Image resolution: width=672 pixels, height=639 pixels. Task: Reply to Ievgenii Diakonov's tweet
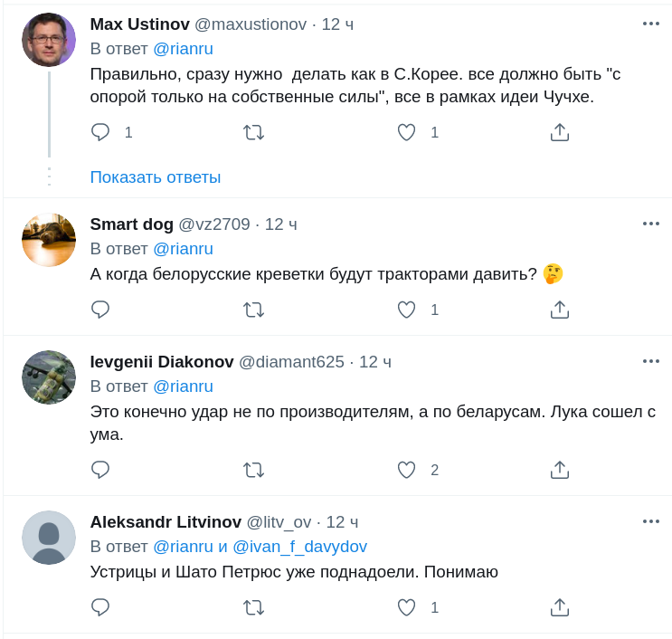[x=100, y=470]
